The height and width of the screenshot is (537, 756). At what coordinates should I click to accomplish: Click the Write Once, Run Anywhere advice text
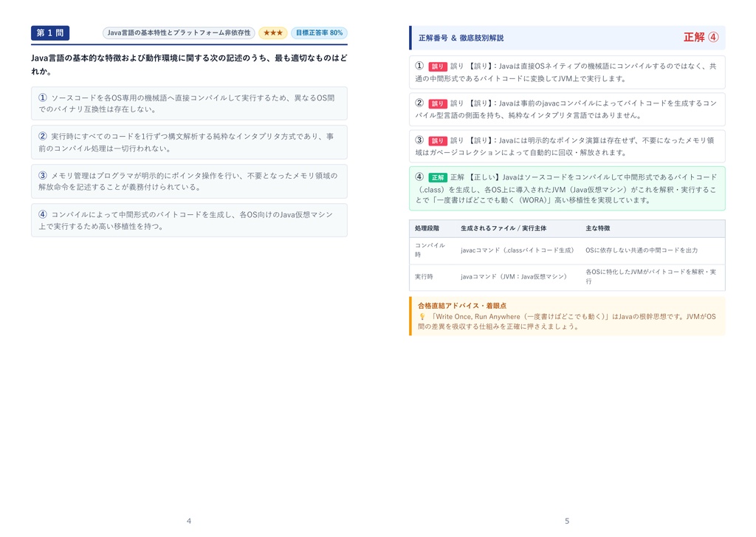tap(566, 321)
